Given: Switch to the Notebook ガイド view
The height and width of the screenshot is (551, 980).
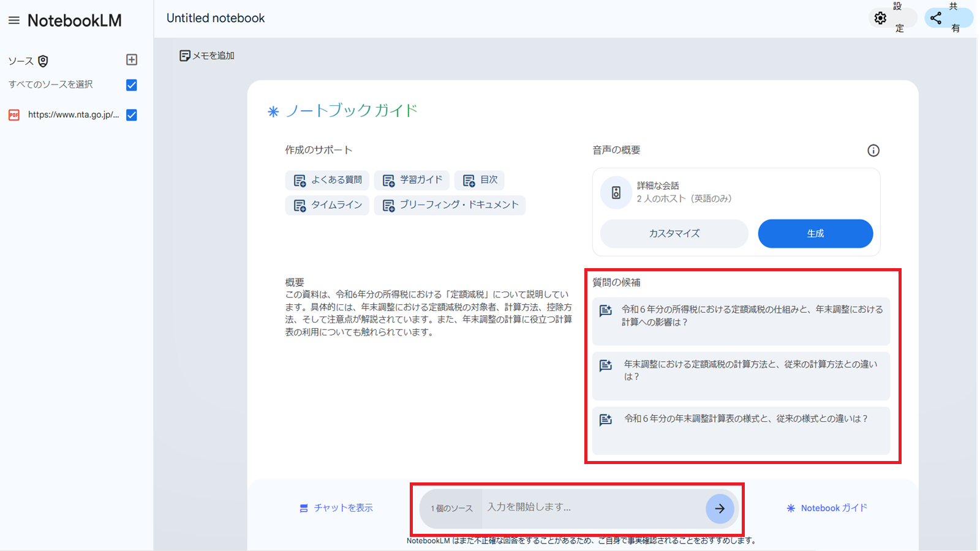Looking at the screenshot, I should (827, 508).
